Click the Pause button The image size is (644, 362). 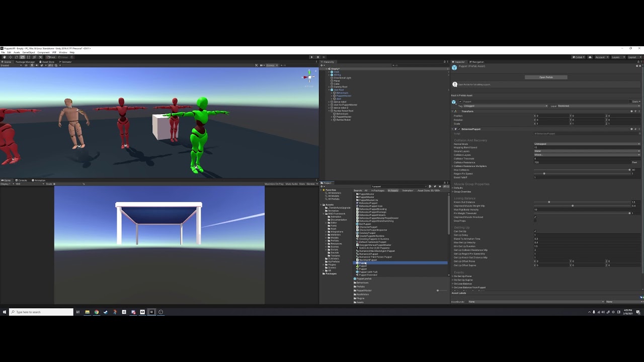pos(318,57)
